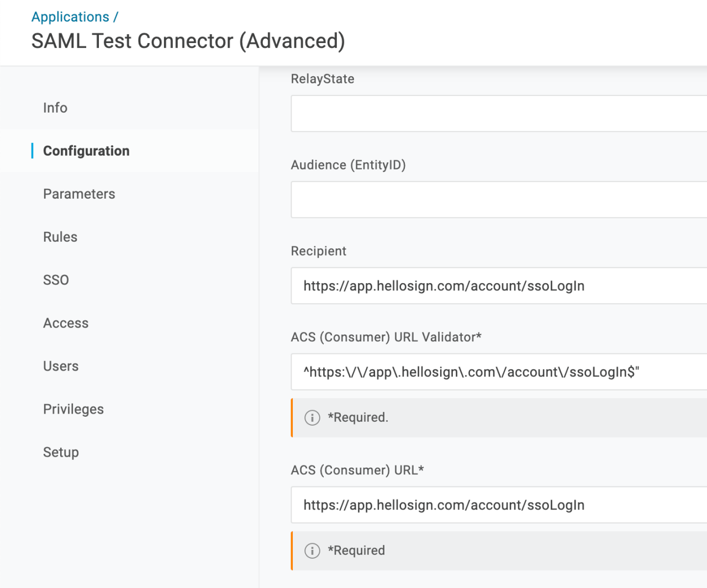Open the Rules section

[x=60, y=236]
